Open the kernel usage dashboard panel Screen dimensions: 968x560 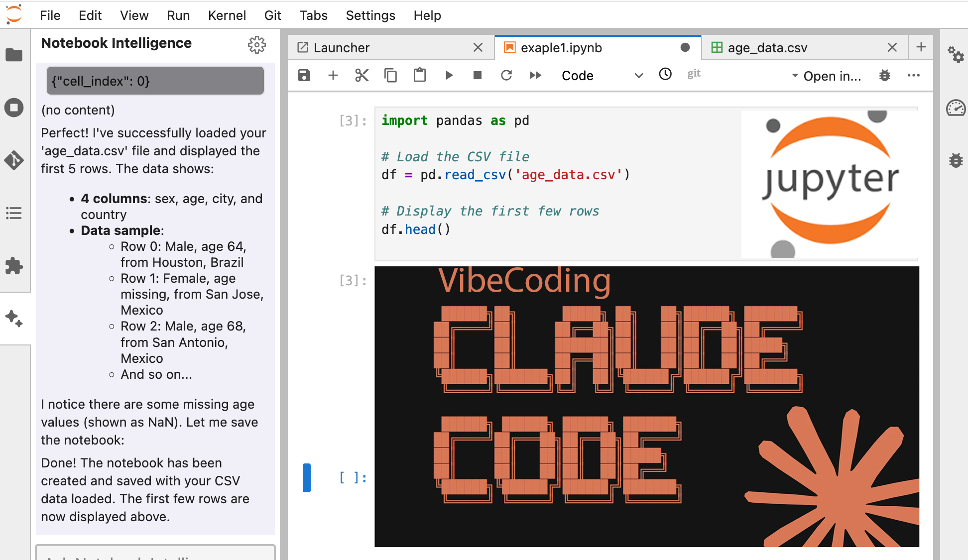(x=957, y=108)
